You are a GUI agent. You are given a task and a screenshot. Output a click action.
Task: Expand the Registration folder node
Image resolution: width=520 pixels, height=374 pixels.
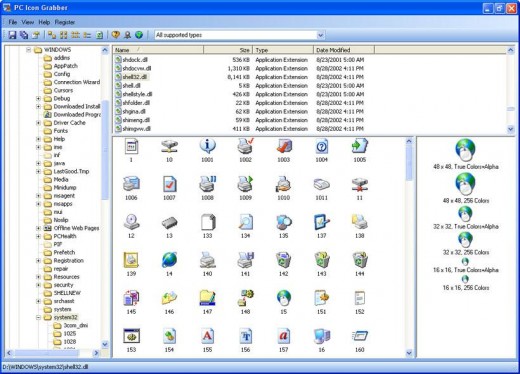(x=38, y=261)
